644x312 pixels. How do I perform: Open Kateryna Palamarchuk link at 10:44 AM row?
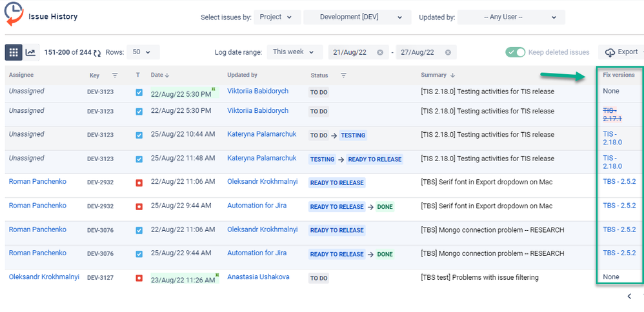[x=261, y=134]
